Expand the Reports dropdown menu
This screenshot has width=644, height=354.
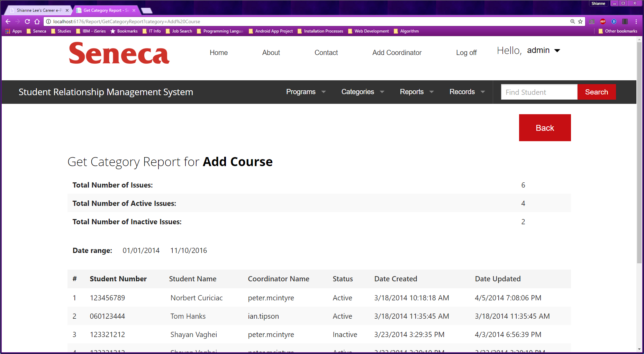417,92
